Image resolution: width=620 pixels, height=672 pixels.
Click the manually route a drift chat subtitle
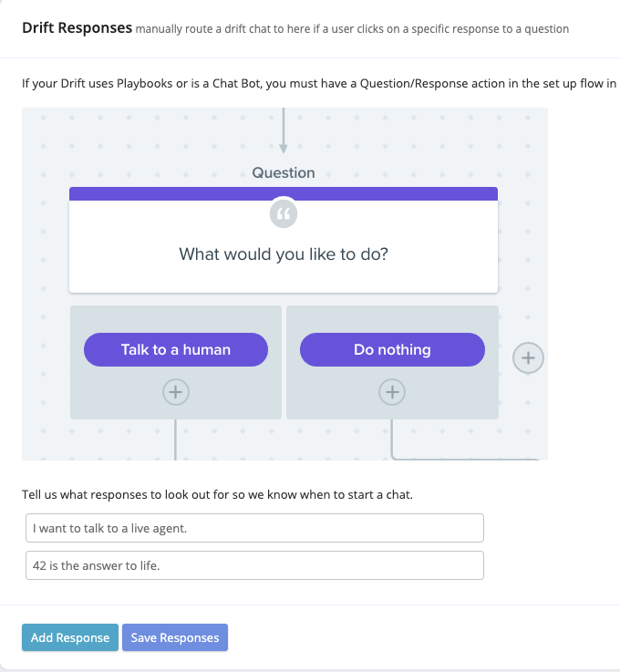[x=352, y=29]
